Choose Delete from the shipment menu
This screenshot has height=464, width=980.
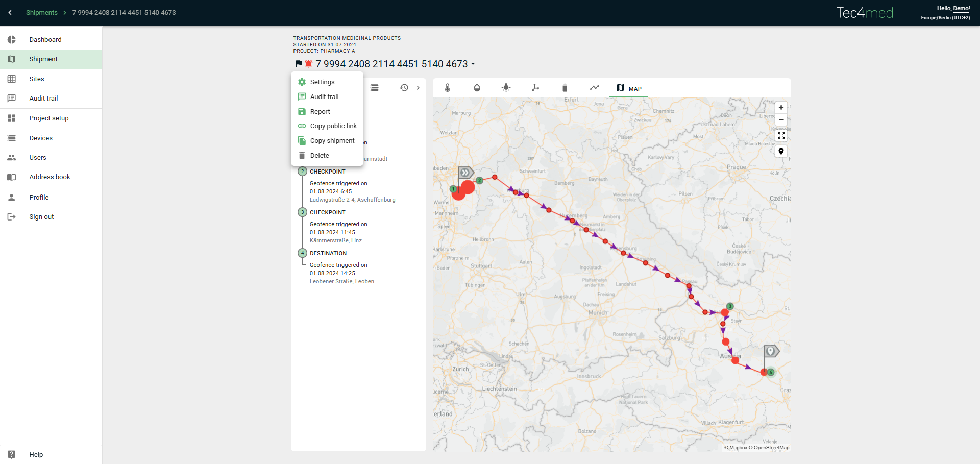coord(320,156)
